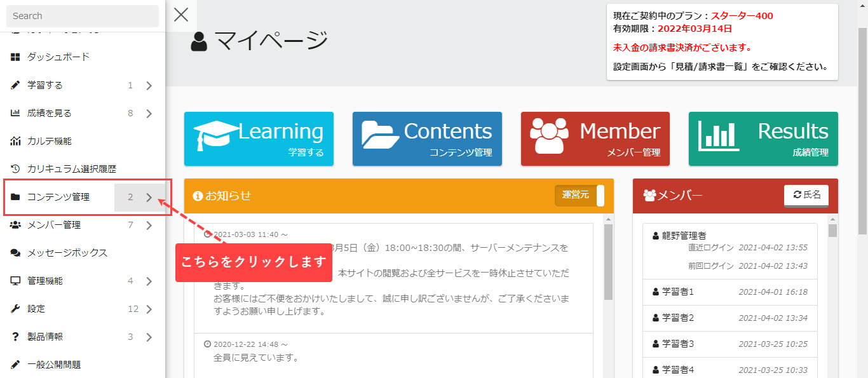This screenshot has height=378, width=868.
Task: Open 一般公開問題 in the sidebar
Action: pyautogui.click(x=54, y=365)
